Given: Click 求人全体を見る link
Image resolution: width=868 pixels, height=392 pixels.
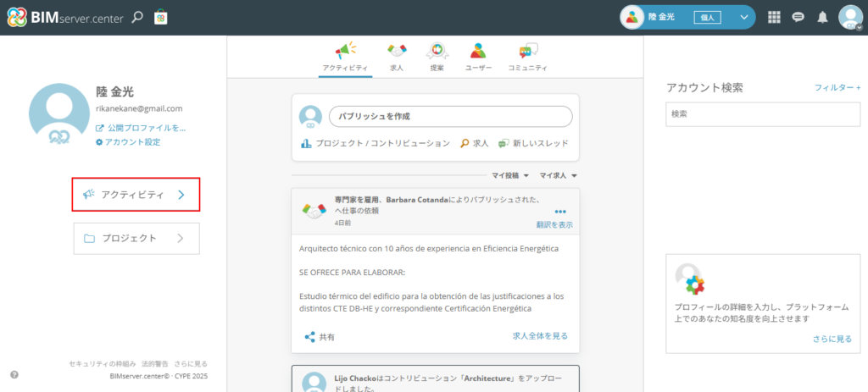Looking at the screenshot, I should (x=540, y=335).
